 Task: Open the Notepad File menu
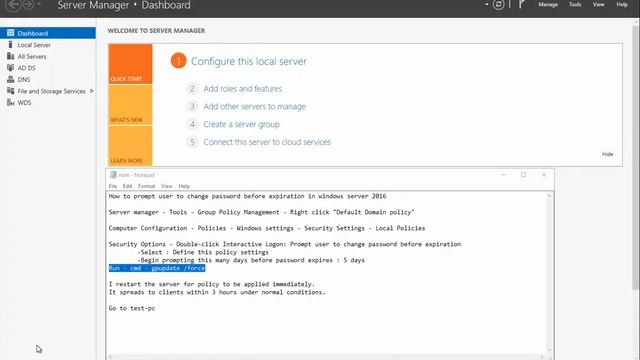113,186
